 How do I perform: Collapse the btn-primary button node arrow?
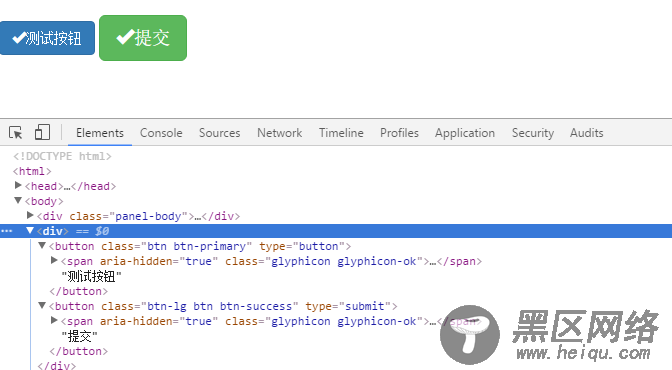point(42,245)
